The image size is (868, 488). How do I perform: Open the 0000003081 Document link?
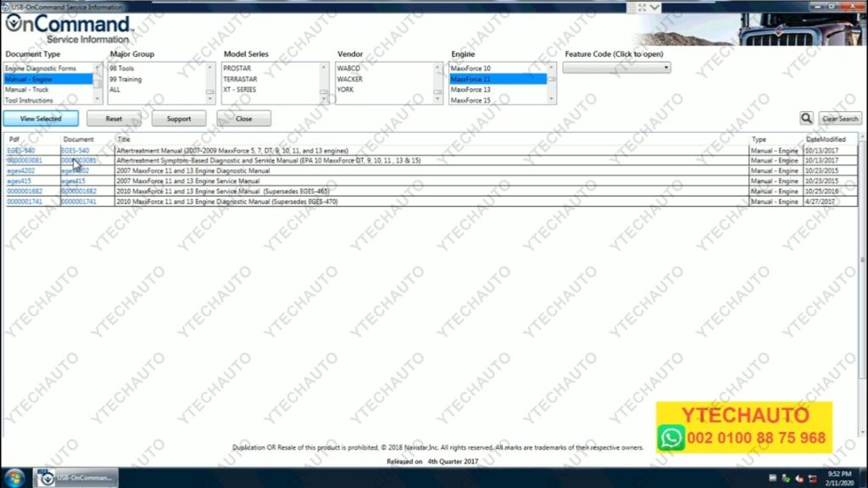79,160
